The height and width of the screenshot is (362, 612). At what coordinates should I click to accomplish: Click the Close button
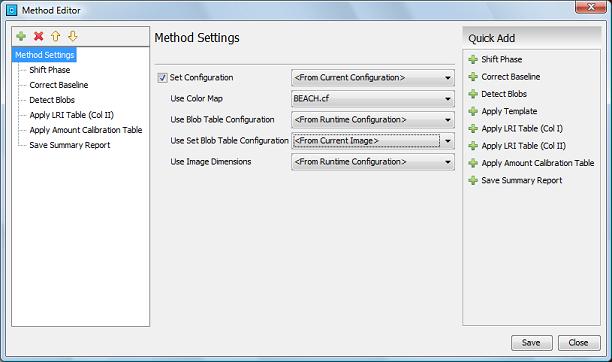(579, 343)
